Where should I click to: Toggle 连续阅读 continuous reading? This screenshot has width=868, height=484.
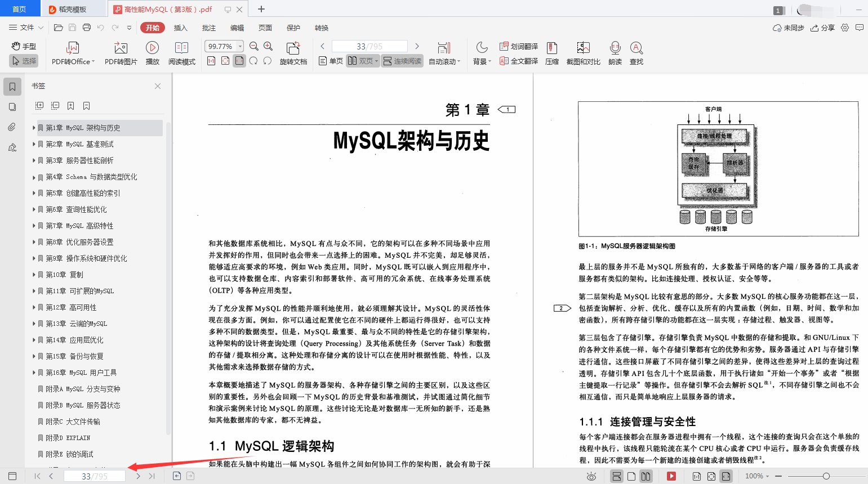402,61
